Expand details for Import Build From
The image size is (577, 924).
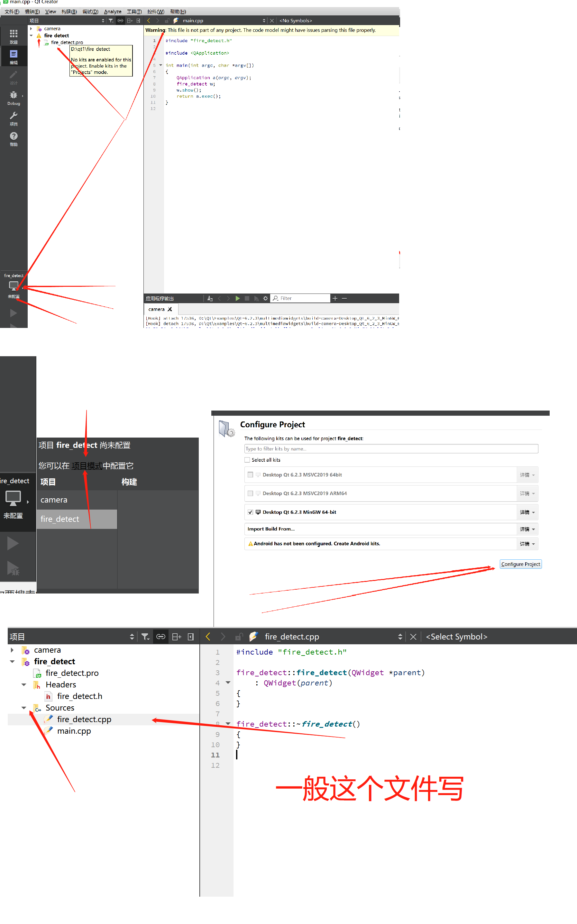click(527, 529)
